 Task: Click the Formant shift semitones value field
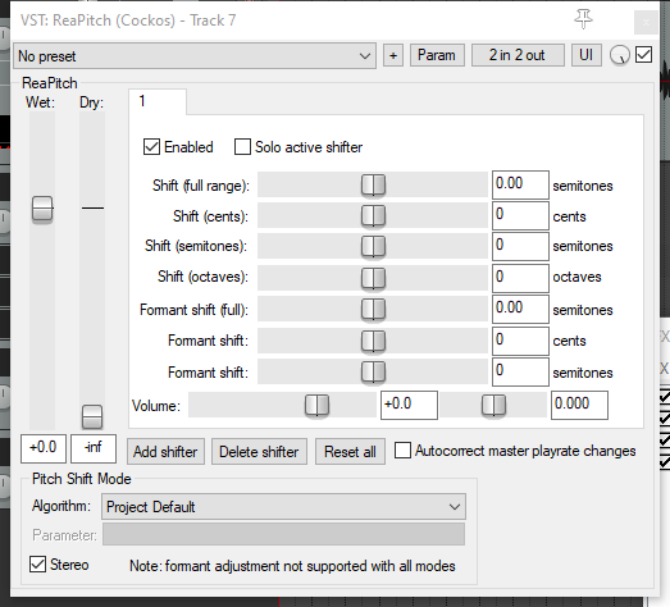(520, 372)
